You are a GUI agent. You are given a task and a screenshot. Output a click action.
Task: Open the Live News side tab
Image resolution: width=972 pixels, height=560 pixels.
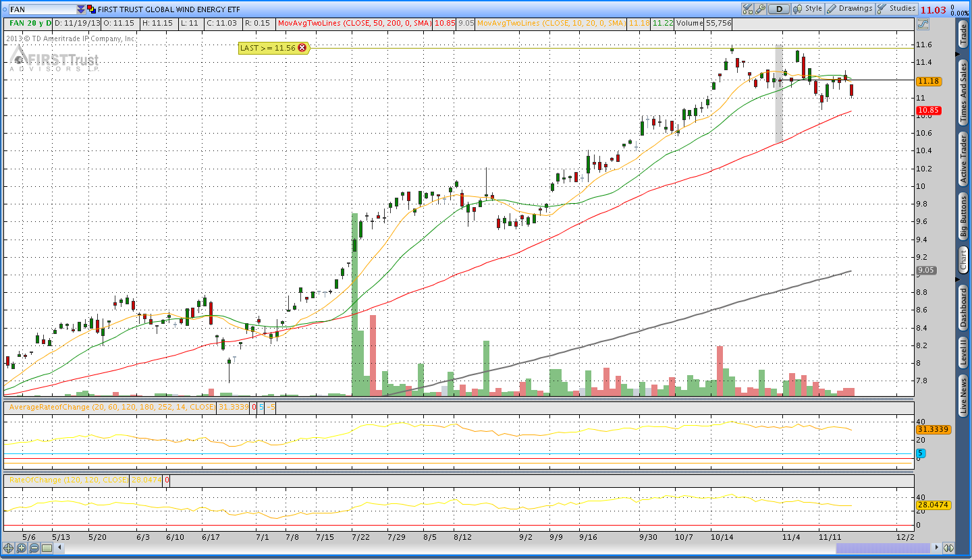963,396
